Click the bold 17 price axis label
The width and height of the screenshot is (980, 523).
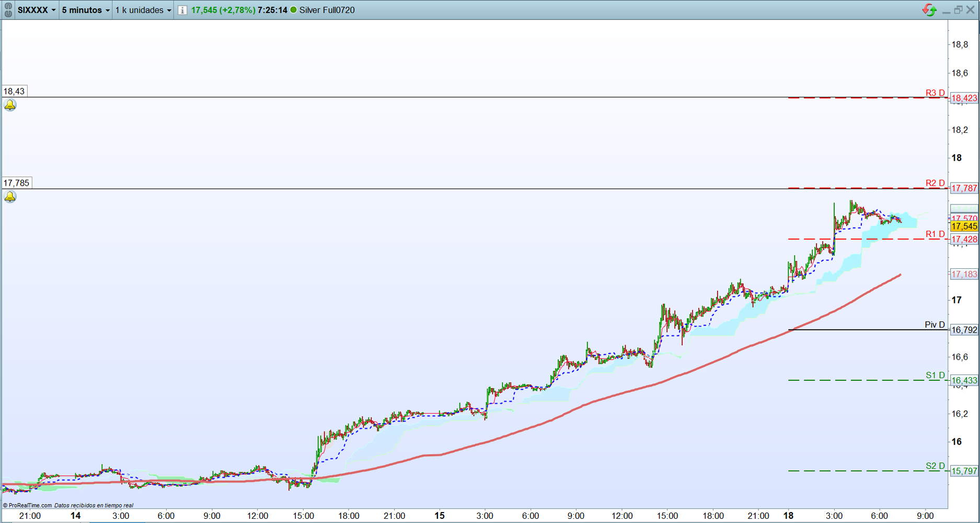click(956, 300)
